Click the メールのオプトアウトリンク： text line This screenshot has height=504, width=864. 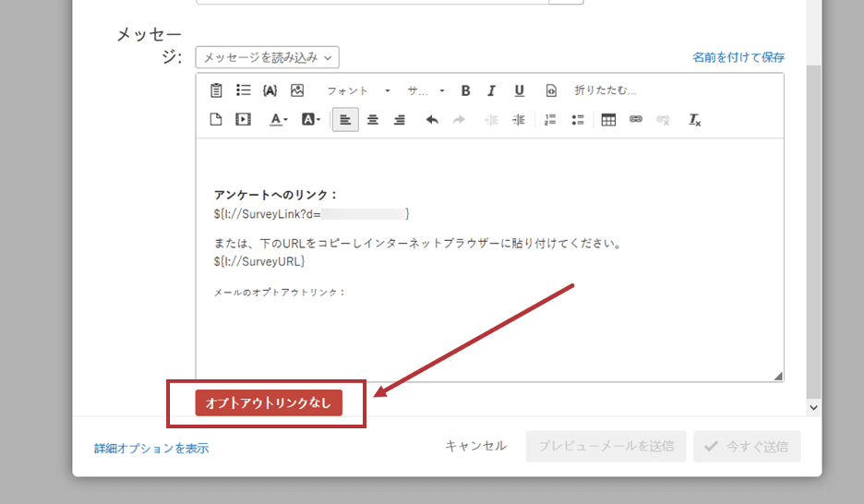pyautogui.click(x=280, y=293)
